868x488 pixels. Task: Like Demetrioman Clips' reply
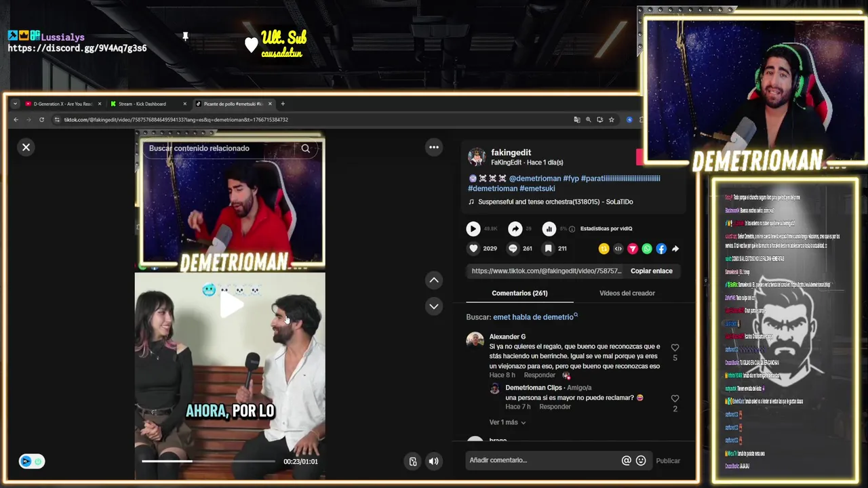point(675,399)
